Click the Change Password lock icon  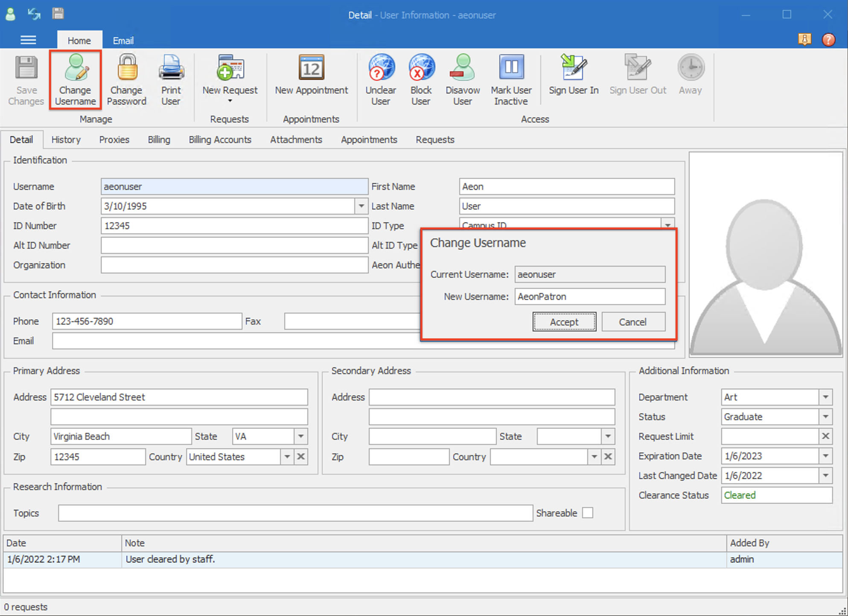127,68
